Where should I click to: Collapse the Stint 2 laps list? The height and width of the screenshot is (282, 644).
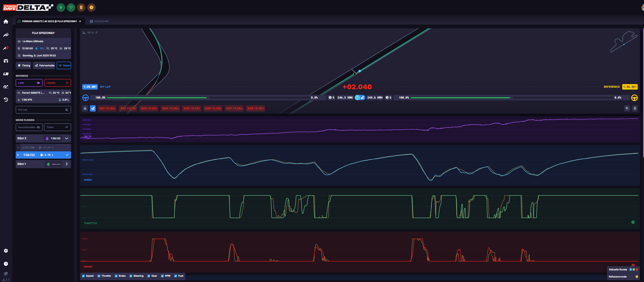67,138
